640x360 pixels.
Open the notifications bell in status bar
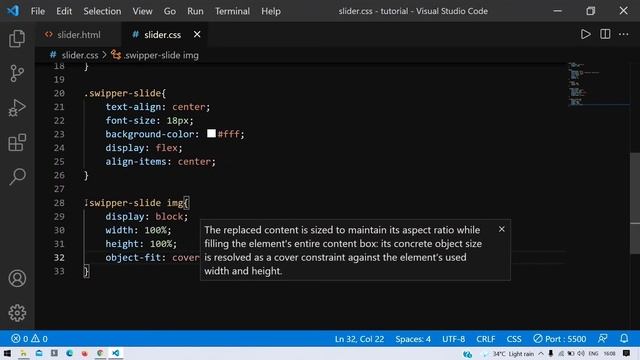click(x=624, y=338)
